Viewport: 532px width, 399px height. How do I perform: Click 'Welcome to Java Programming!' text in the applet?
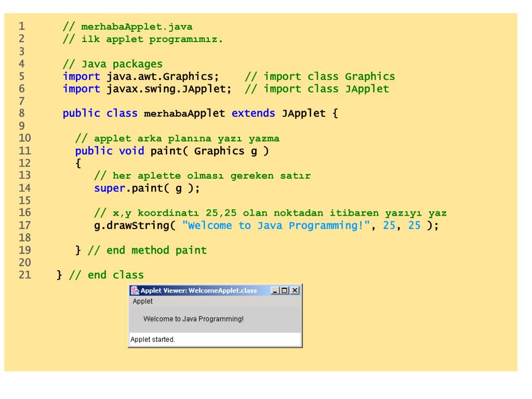[x=193, y=319]
